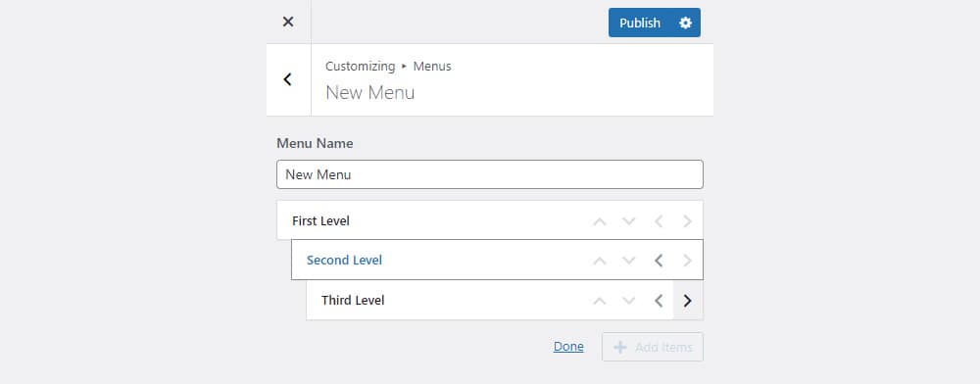
Task: Go back using the left chevron arrow
Action: [288, 79]
